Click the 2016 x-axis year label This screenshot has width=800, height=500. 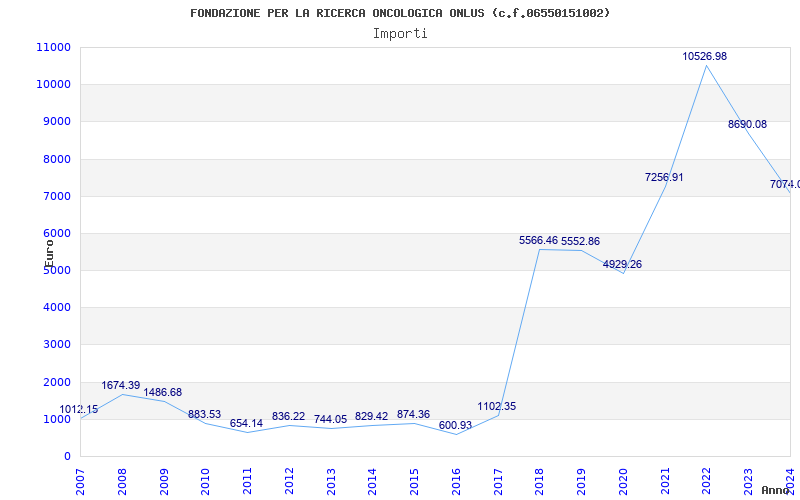pyautogui.click(x=456, y=482)
